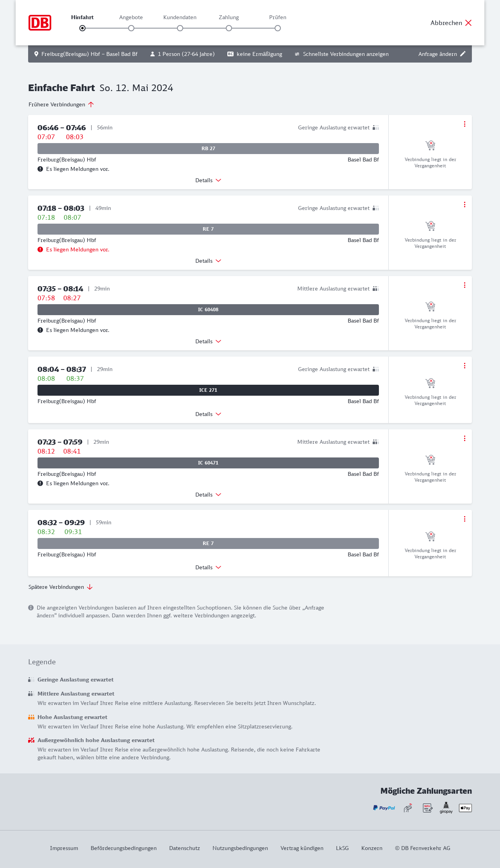This screenshot has height=868, width=500.
Task: Open three-dot menu for RB 27 connection
Action: coord(464,124)
